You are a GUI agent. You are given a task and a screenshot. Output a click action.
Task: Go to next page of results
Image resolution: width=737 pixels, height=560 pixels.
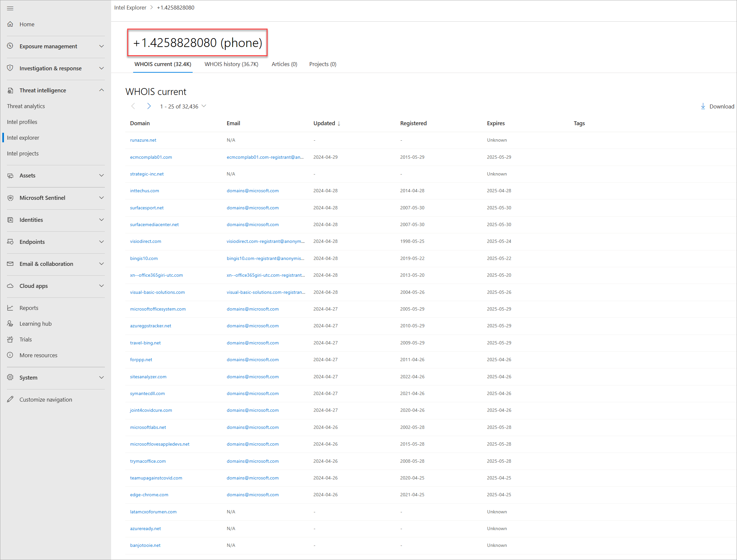(x=149, y=106)
